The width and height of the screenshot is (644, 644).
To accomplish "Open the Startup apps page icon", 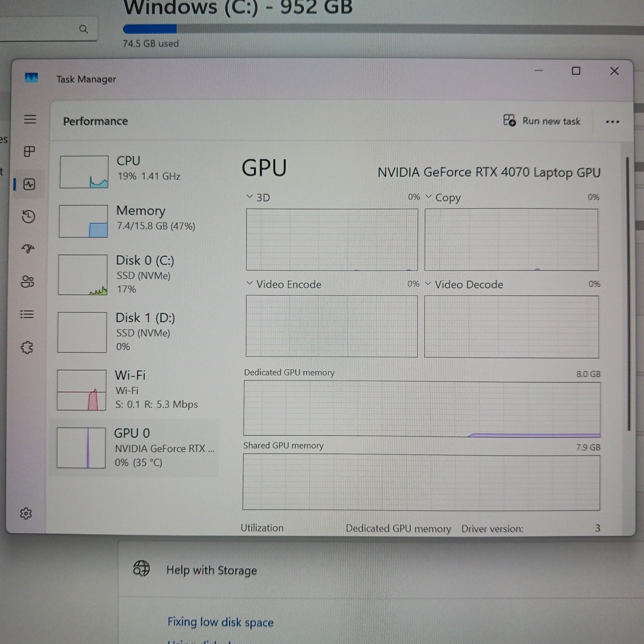I will click(x=28, y=249).
